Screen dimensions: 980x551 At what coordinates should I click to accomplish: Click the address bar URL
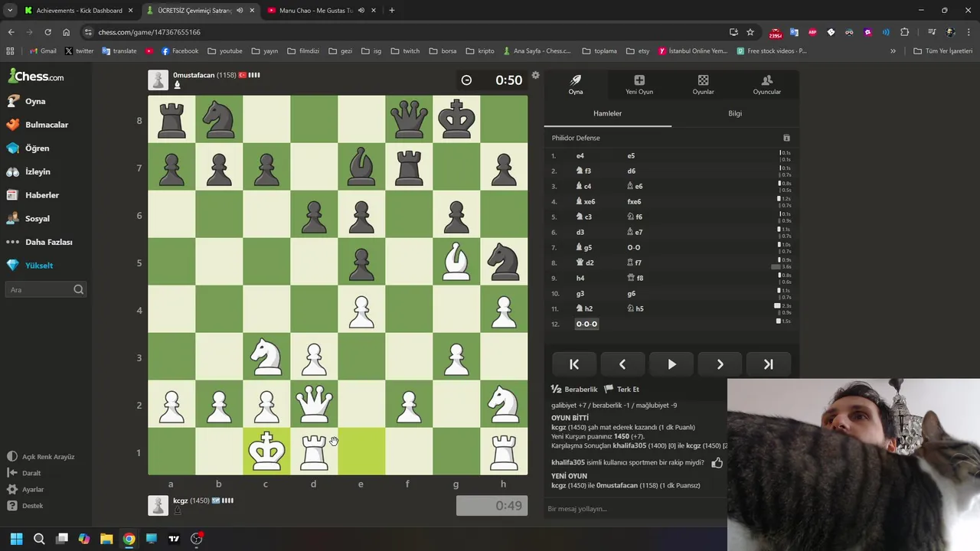coord(149,32)
